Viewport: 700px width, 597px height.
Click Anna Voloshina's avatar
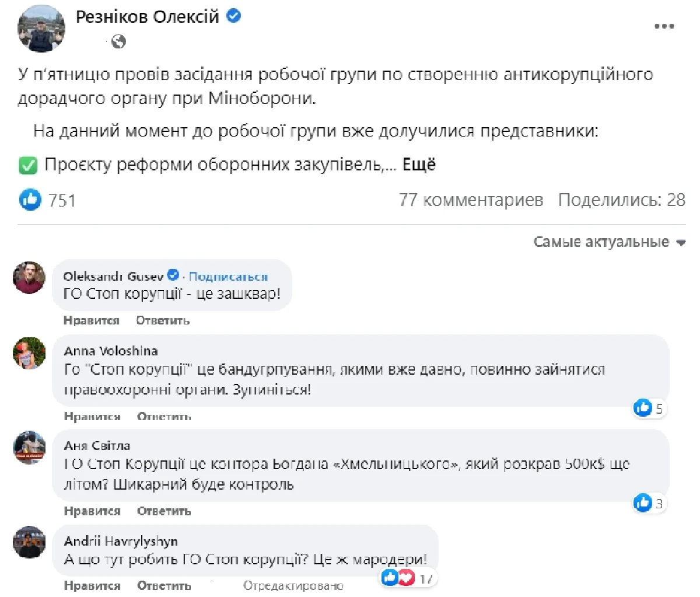point(29,353)
